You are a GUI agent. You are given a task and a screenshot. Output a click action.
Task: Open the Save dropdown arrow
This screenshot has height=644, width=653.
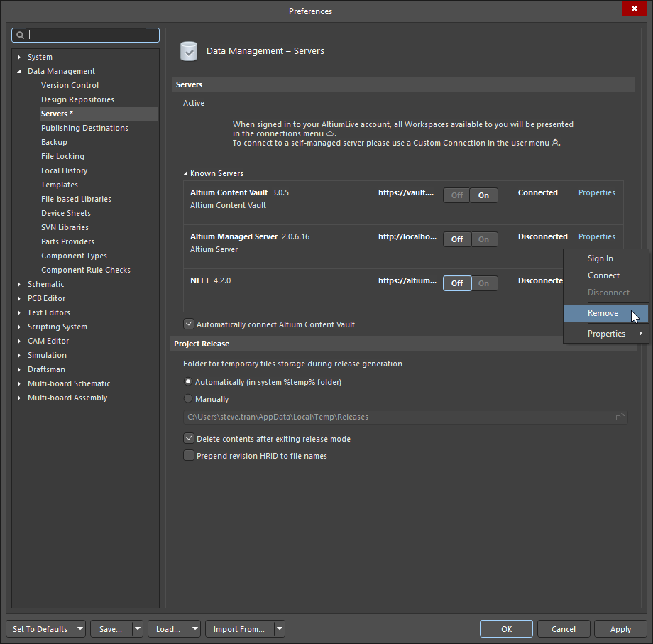click(138, 628)
